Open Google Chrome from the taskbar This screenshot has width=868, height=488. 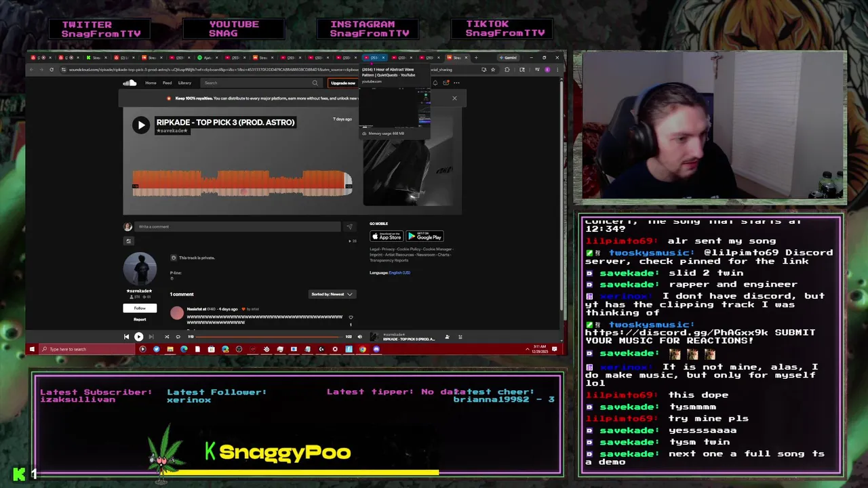(362, 349)
